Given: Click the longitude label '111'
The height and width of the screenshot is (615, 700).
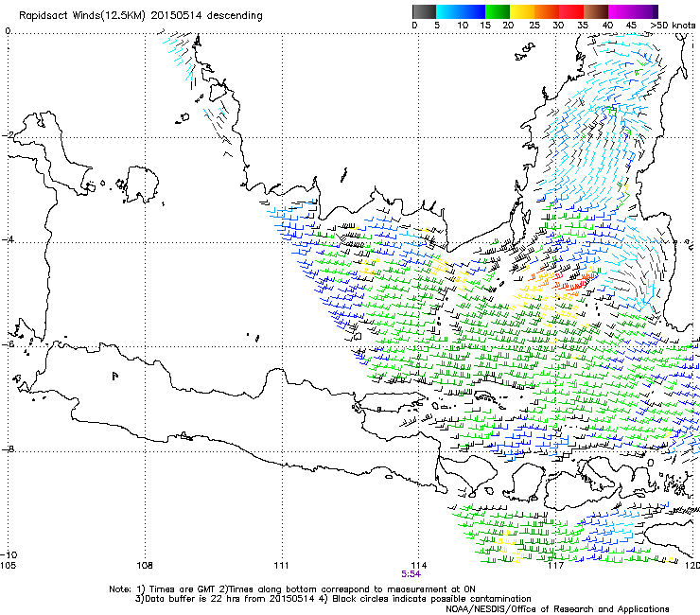Looking at the screenshot, I should pyautogui.click(x=281, y=566).
